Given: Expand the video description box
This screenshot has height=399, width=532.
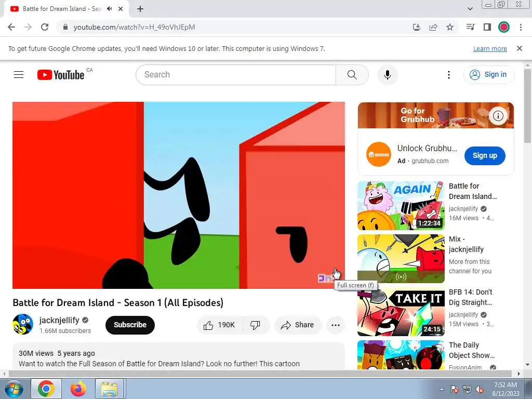Looking at the screenshot, I should pyautogui.click(x=179, y=356).
